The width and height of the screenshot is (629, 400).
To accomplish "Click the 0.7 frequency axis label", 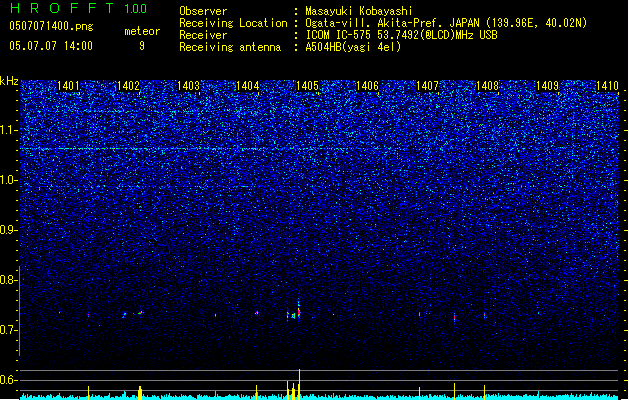I will (8, 330).
